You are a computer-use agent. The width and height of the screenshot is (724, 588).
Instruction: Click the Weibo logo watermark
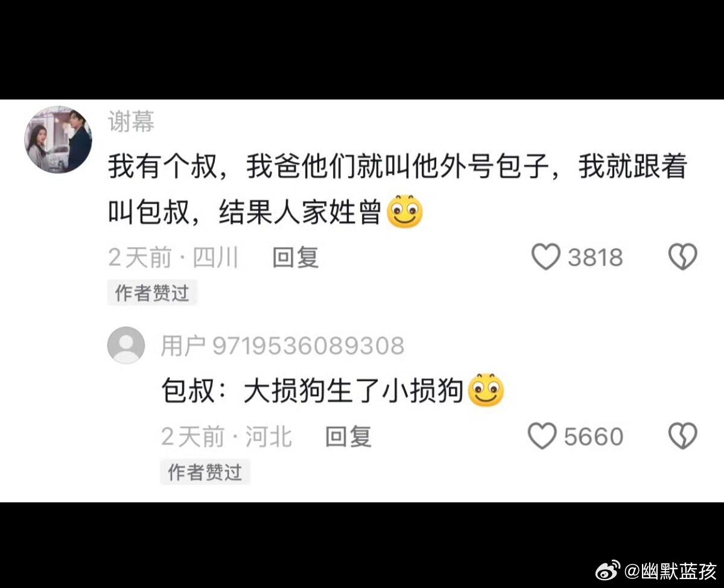(608, 569)
